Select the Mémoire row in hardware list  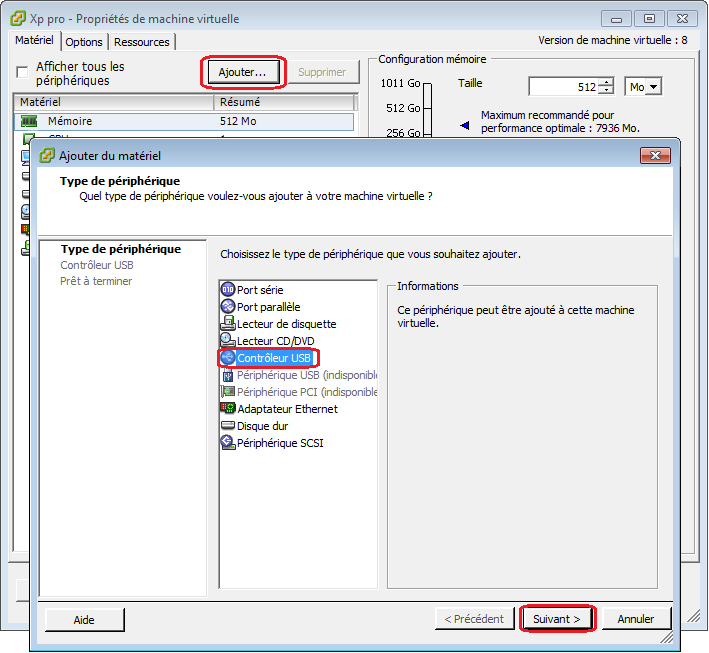[x=184, y=121]
